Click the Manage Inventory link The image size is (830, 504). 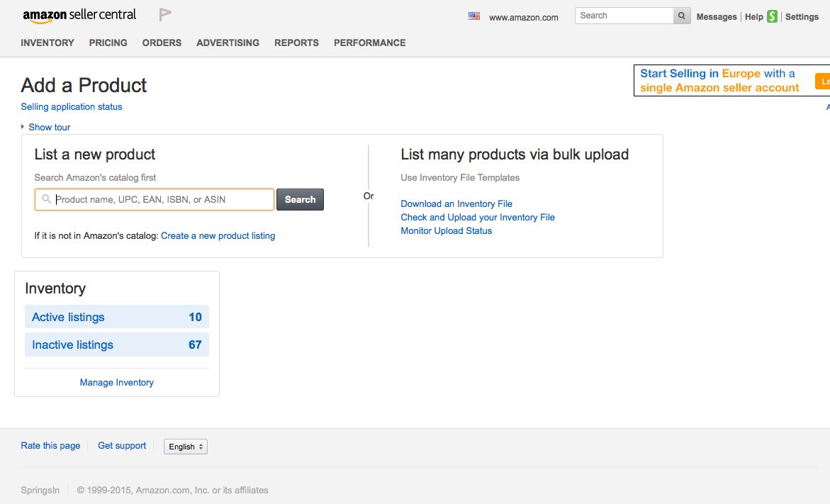click(x=116, y=382)
